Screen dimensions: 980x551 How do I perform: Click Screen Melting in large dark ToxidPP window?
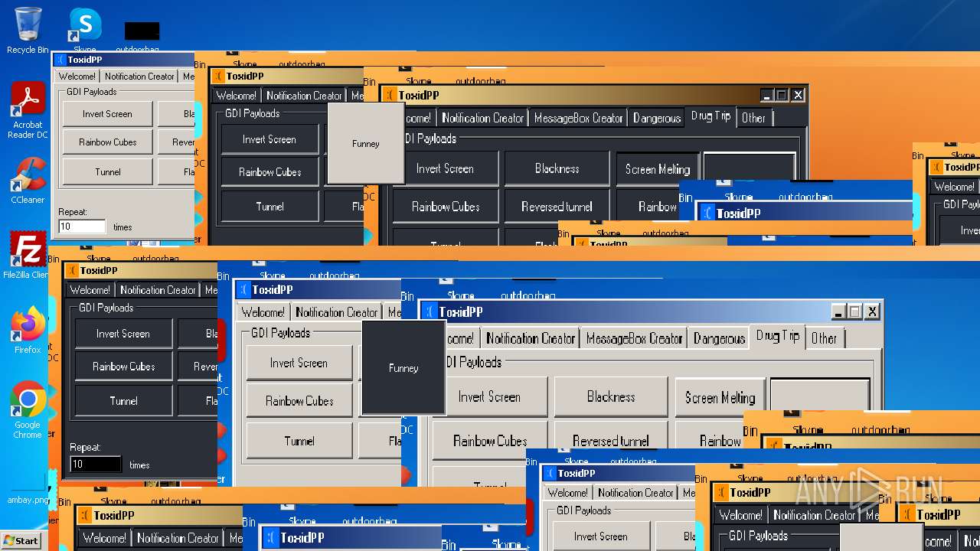point(657,168)
